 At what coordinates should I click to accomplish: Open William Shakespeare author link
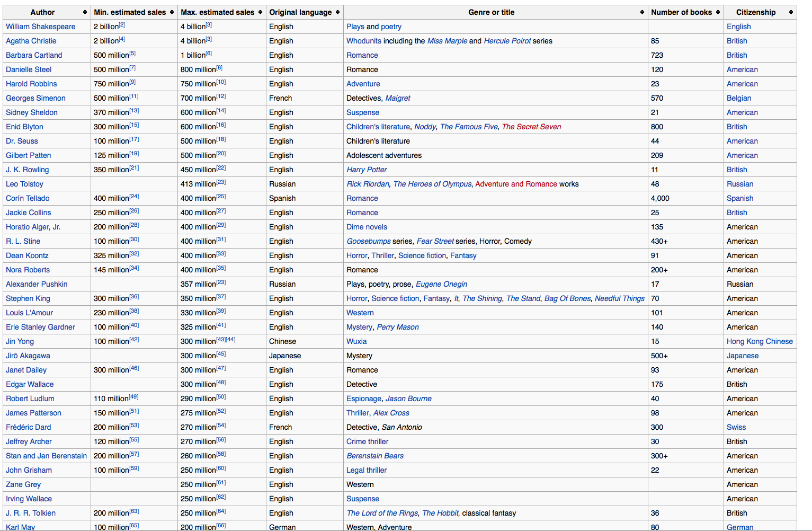40,26
